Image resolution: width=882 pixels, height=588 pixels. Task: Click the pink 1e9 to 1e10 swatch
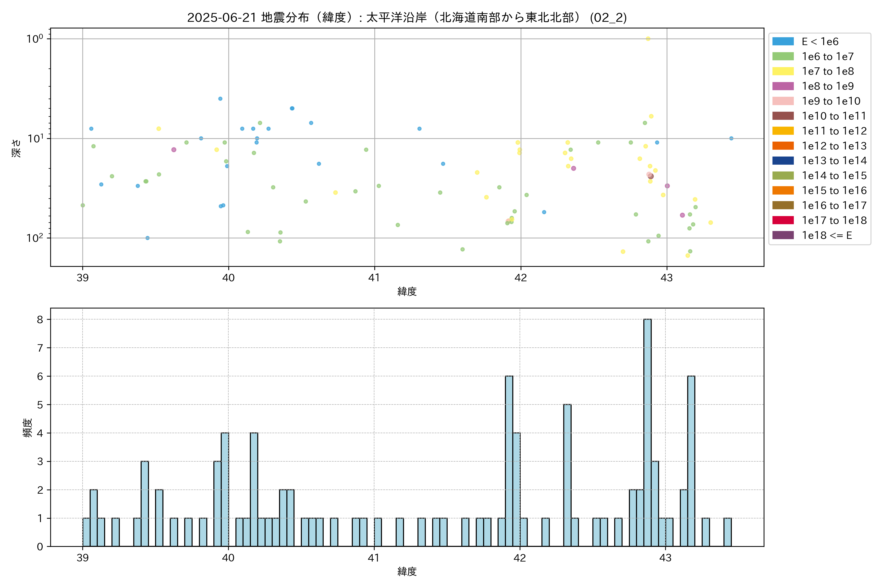783,101
